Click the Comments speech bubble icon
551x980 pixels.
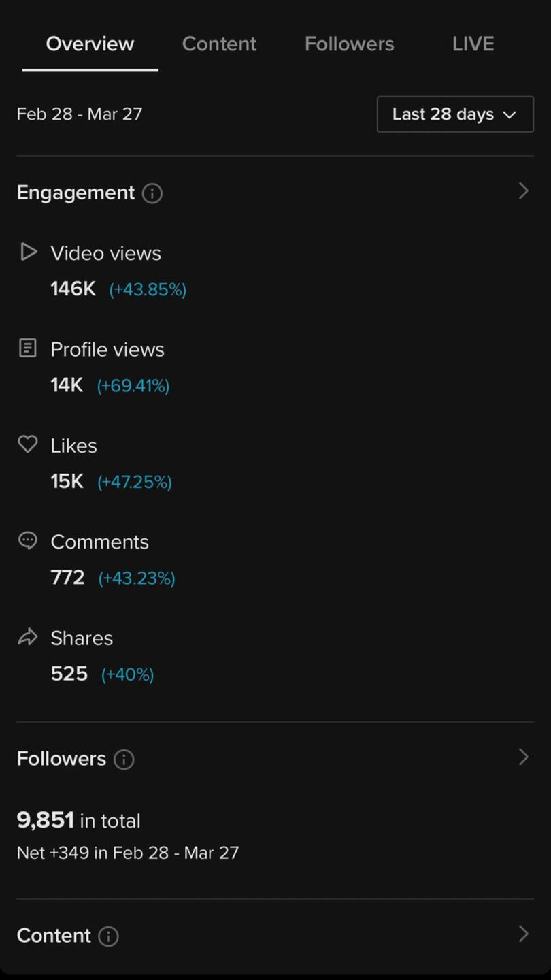tap(27, 541)
